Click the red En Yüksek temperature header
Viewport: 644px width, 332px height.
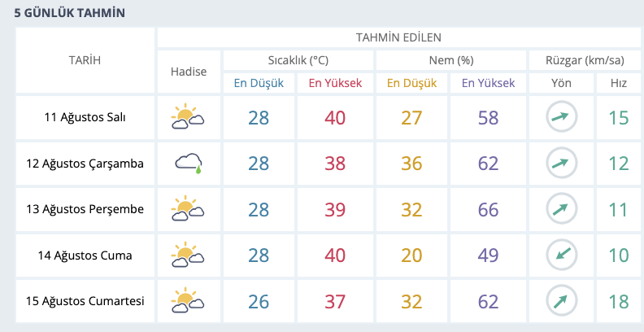tap(335, 83)
